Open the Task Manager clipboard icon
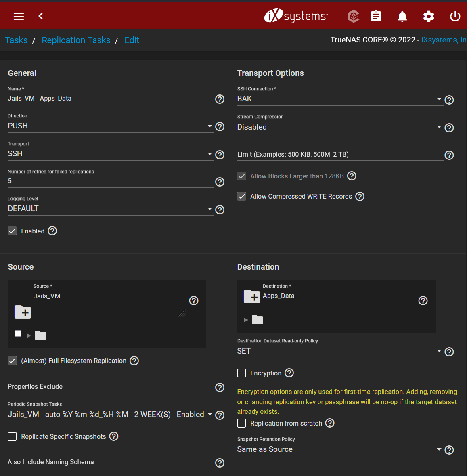 (376, 16)
